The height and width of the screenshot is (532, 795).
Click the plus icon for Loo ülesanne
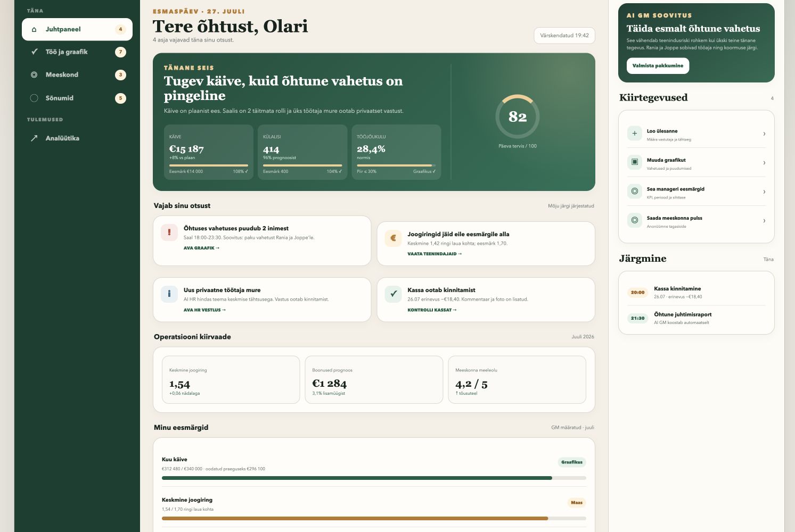point(635,134)
